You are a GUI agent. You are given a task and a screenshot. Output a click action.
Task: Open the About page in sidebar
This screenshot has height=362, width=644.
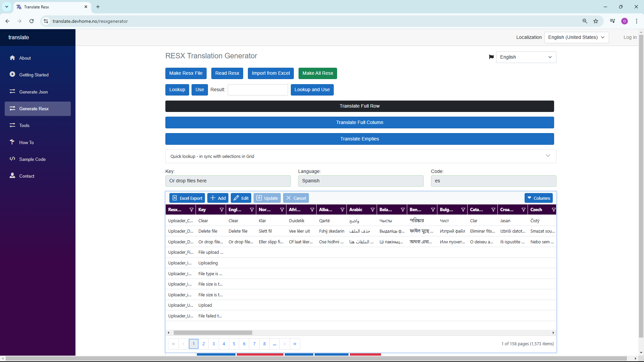(38, 58)
